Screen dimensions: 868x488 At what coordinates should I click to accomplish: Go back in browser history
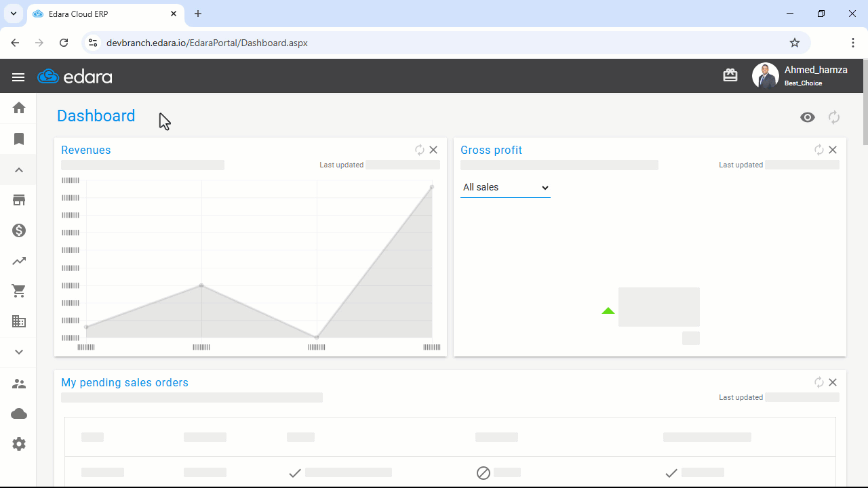pos(15,43)
